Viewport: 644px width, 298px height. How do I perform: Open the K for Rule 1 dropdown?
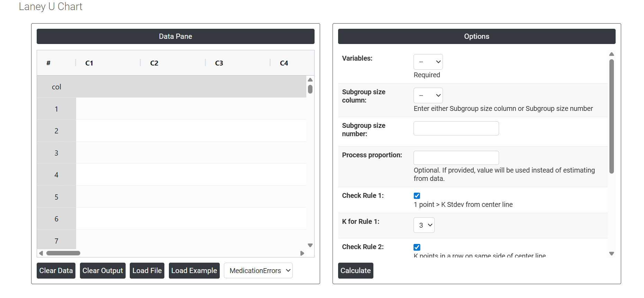point(424,225)
